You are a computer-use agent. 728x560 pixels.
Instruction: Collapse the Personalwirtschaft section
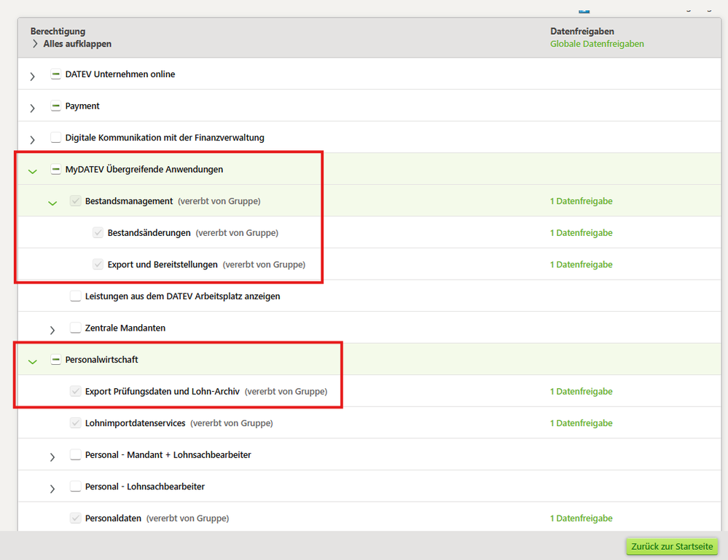pos(32,362)
